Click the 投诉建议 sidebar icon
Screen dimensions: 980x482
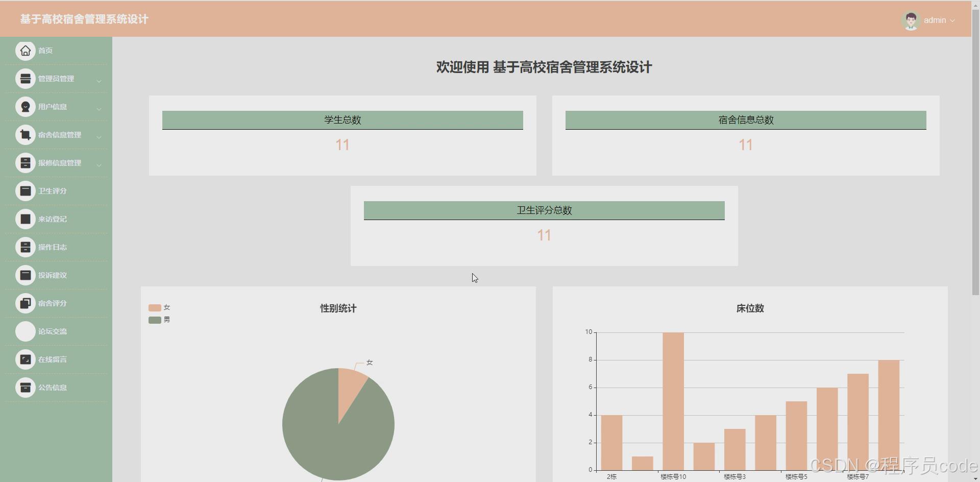click(26, 275)
